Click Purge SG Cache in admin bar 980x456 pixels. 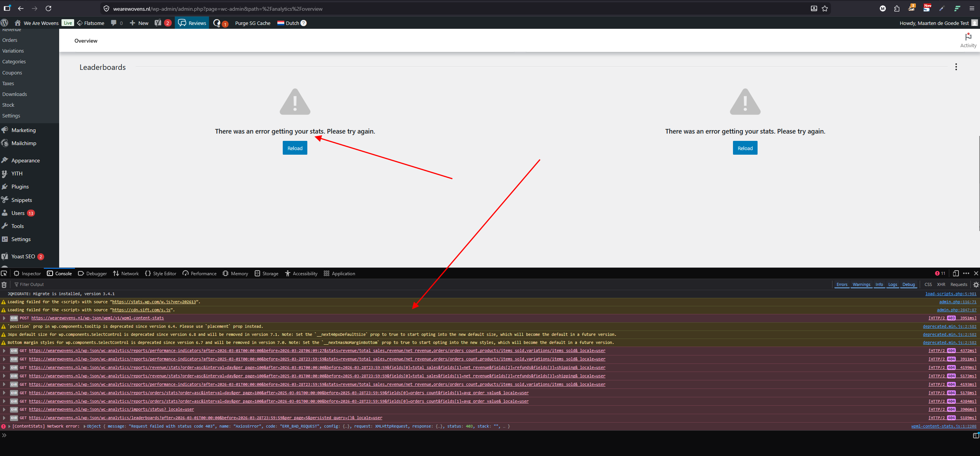(252, 23)
